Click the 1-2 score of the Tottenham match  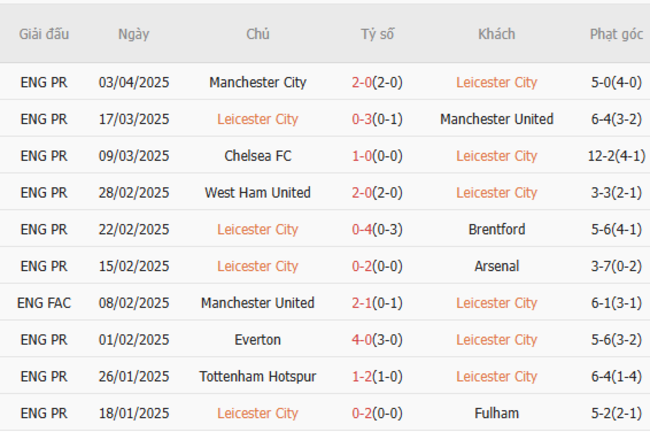[363, 377]
